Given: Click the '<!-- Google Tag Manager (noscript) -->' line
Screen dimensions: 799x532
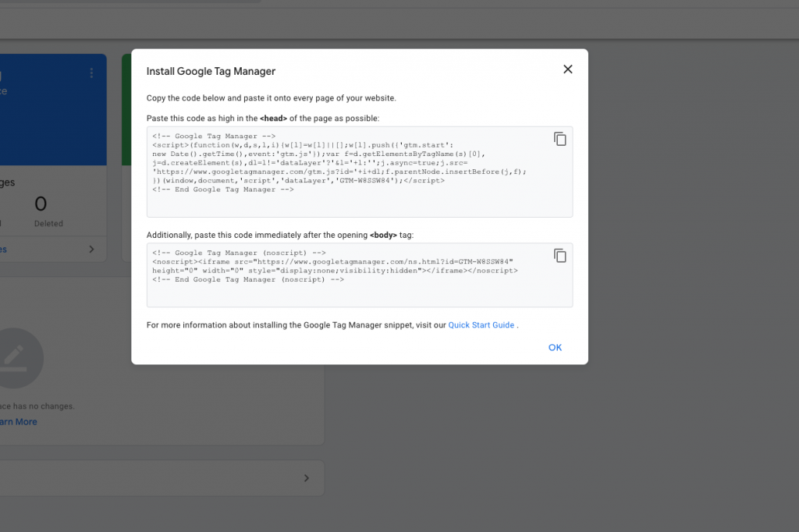Looking at the screenshot, I should tap(239, 253).
